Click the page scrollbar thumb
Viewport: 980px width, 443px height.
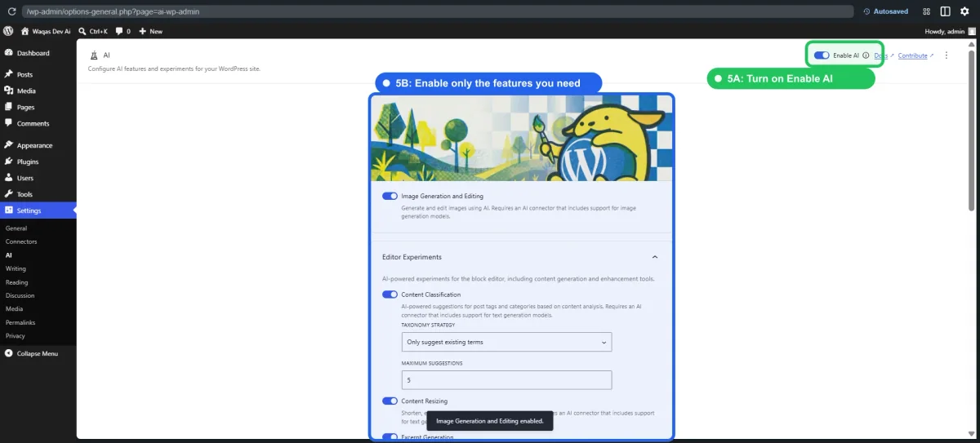point(972,131)
